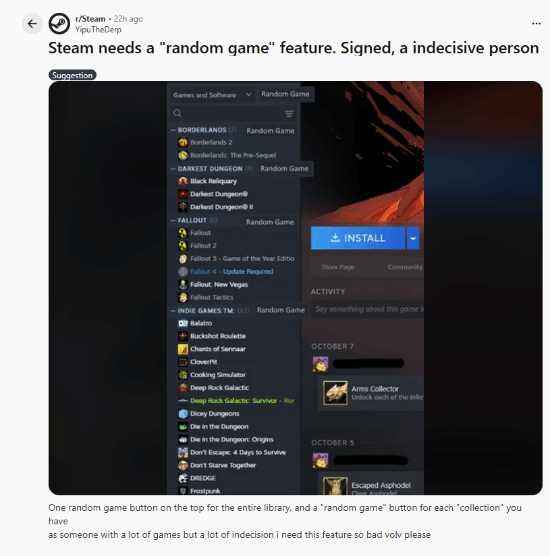Screen dimensions: 550x556
Task: Collapse the BORDERLANDS collection
Action: [173, 130]
